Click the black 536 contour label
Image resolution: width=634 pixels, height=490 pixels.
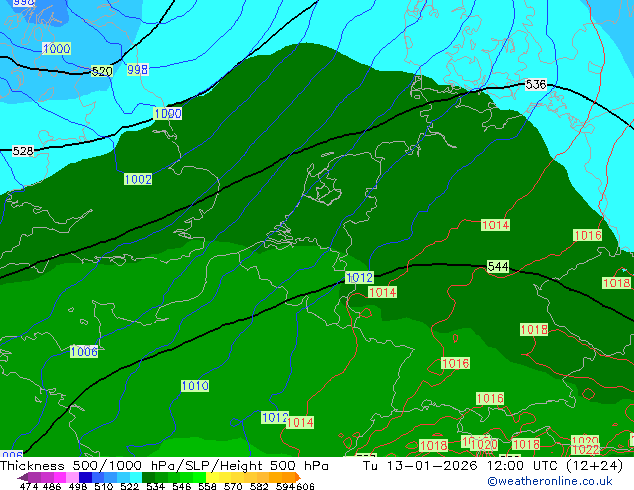click(536, 84)
